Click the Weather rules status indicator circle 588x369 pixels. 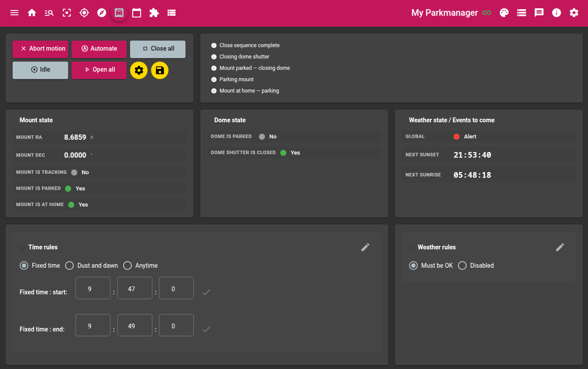(412, 247)
